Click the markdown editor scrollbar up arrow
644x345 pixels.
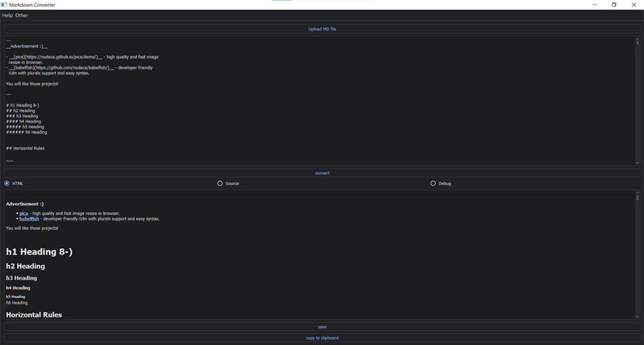tap(637, 38)
